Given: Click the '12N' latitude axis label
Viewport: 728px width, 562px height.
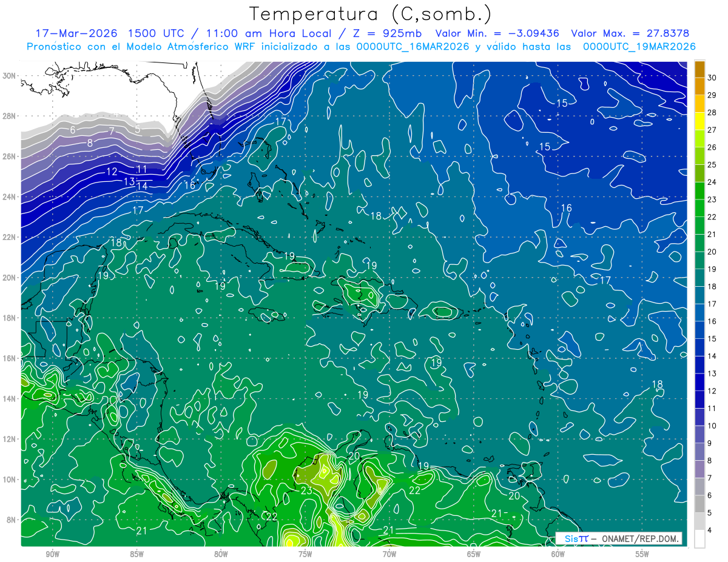Looking at the screenshot, I should (x=9, y=439).
